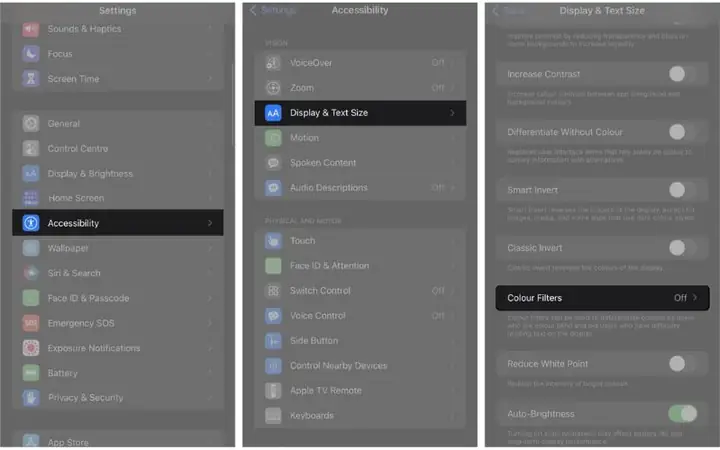This screenshot has width=720, height=450.
Task: Tap the blue Accessibility icon in Settings
Action: 31,223
